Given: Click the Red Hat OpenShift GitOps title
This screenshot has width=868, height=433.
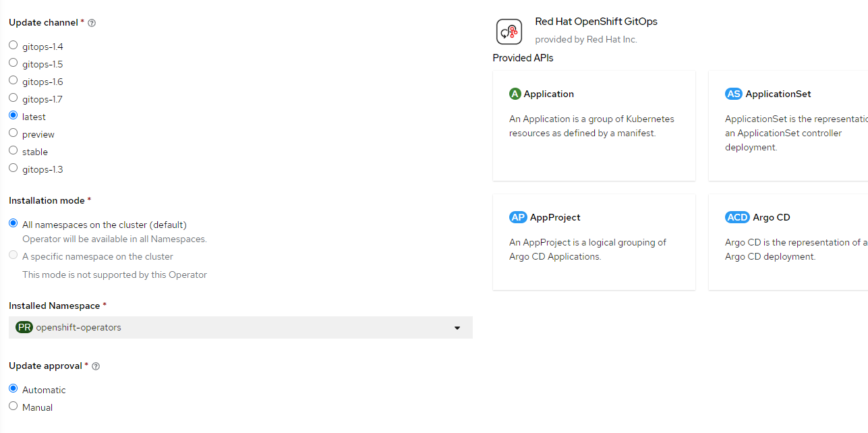Looking at the screenshot, I should coord(596,22).
